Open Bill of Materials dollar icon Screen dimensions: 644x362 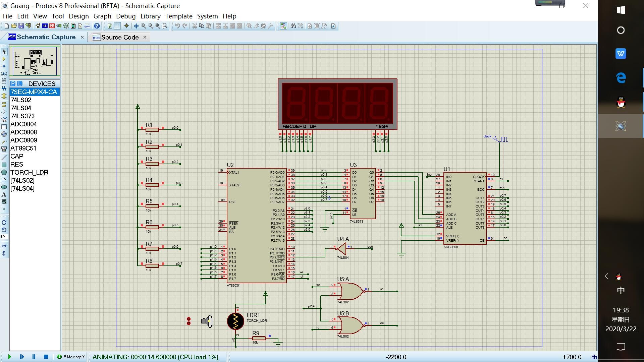tap(80, 26)
